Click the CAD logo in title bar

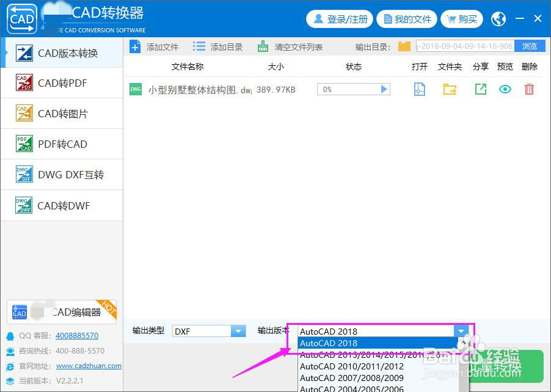[22, 19]
